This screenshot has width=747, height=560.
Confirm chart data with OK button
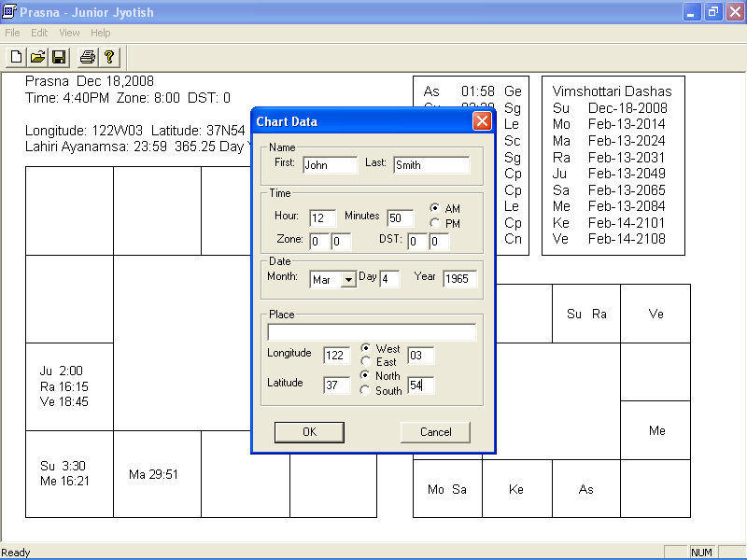tap(309, 432)
